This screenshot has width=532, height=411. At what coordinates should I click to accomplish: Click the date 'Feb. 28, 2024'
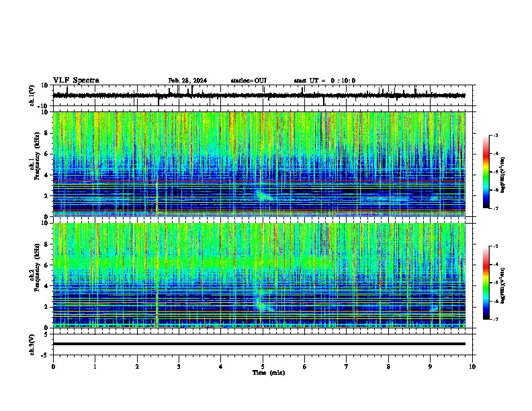coord(187,81)
